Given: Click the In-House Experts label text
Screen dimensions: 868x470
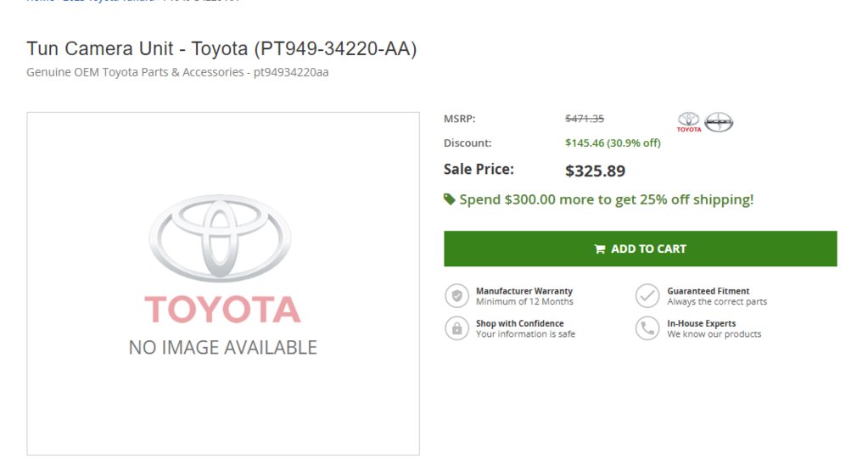Looking at the screenshot, I should pos(702,323).
